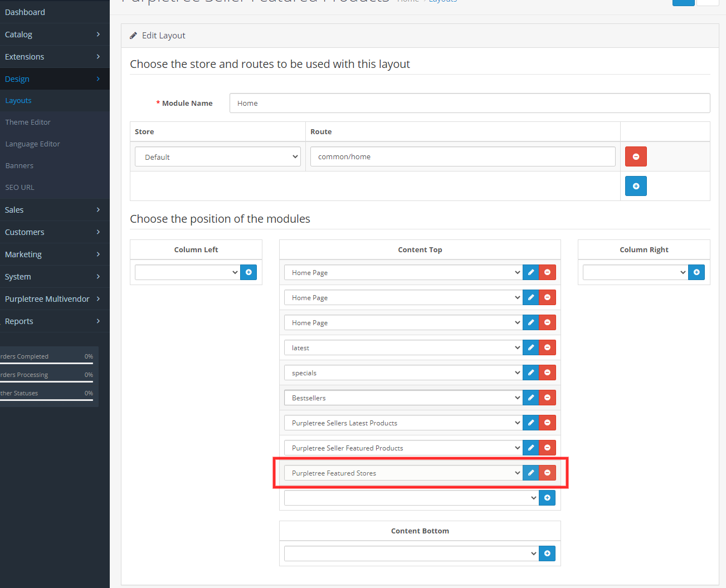726x588 pixels.
Task: Expand Sales sidebar menu
Action: point(55,210)
